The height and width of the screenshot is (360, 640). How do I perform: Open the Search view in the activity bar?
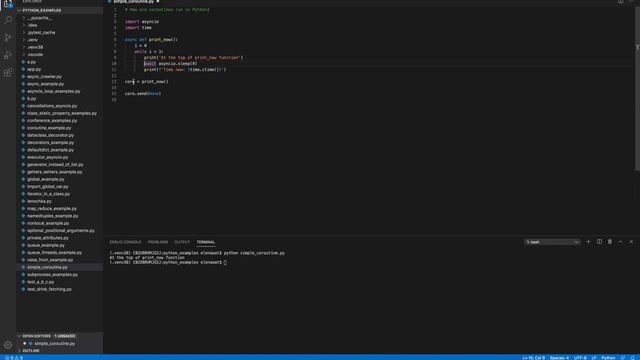tap(8, 20)
